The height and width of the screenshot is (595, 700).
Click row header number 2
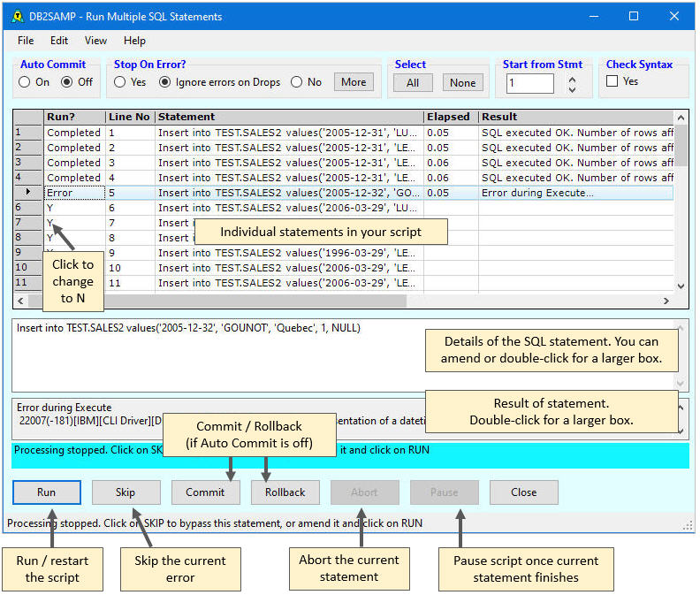pyautogui.click(x=28, y=148)
